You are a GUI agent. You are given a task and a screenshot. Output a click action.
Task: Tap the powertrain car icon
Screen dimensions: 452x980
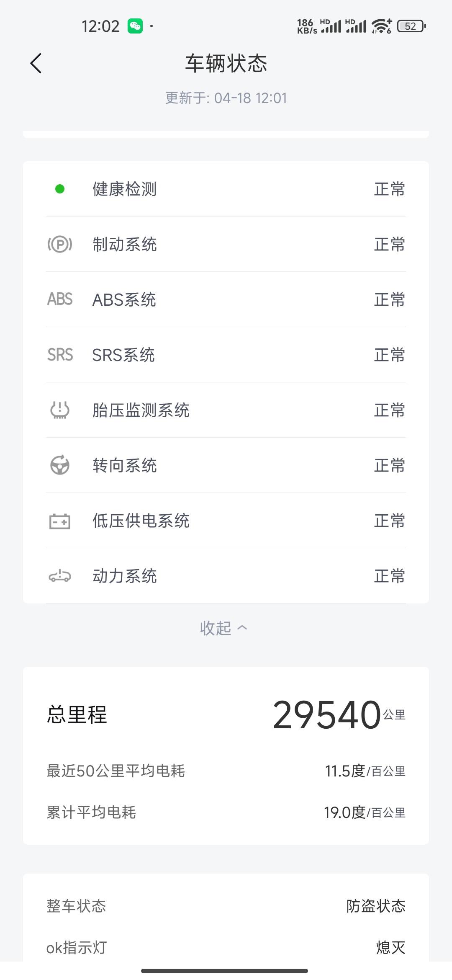(60, 576)
